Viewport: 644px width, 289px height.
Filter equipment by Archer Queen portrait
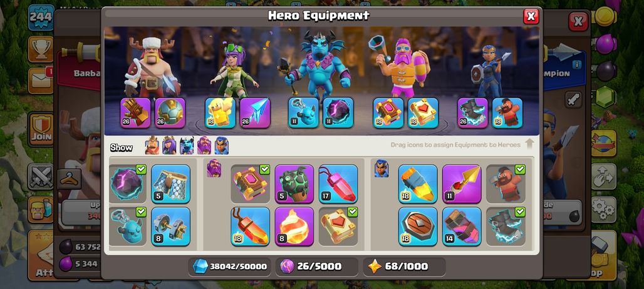[169, 146]
